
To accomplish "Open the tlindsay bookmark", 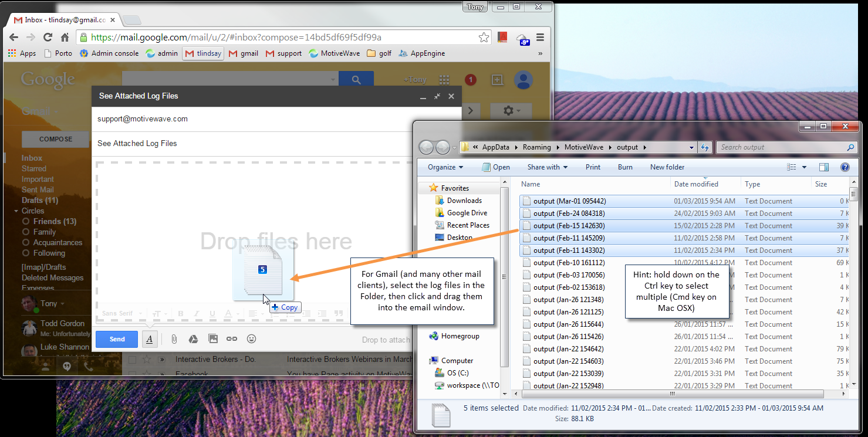I will point(203,53).
